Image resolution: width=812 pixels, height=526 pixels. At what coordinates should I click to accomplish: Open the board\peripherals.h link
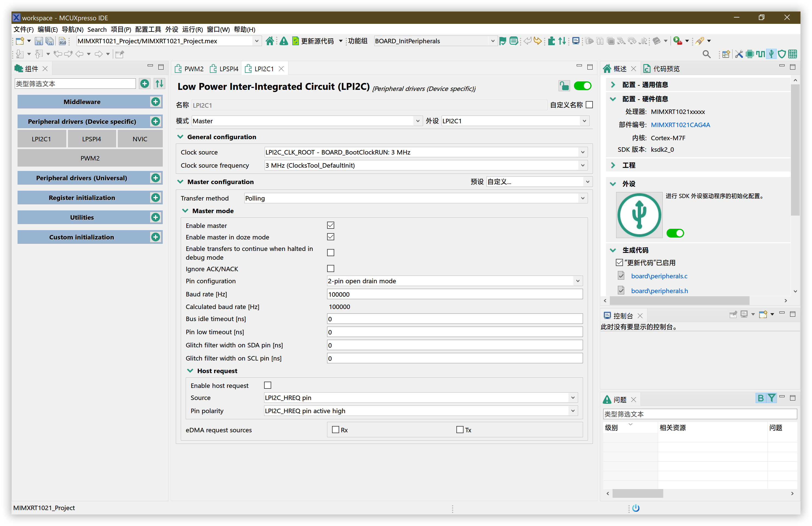tap(659, 291)
